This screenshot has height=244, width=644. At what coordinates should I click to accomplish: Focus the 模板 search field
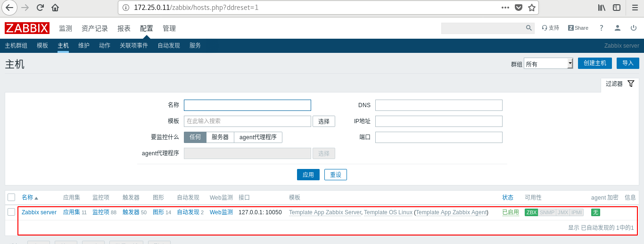(x=248, y=121)
